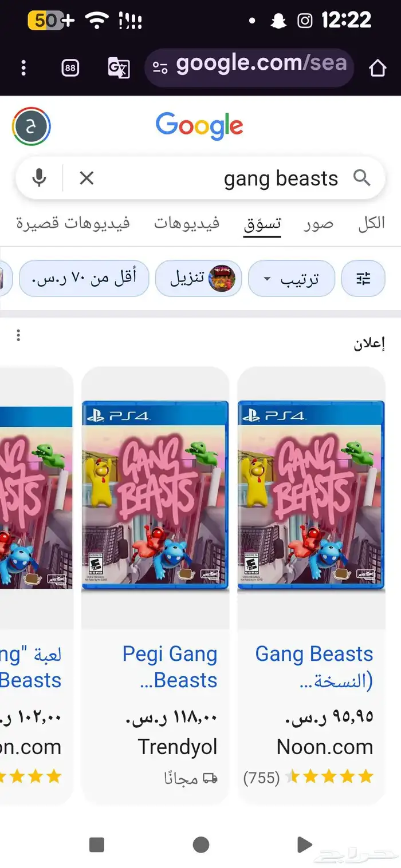Tap the site settings icon in address bar
This screenshot has height=868, width=401.
[160, 68]
